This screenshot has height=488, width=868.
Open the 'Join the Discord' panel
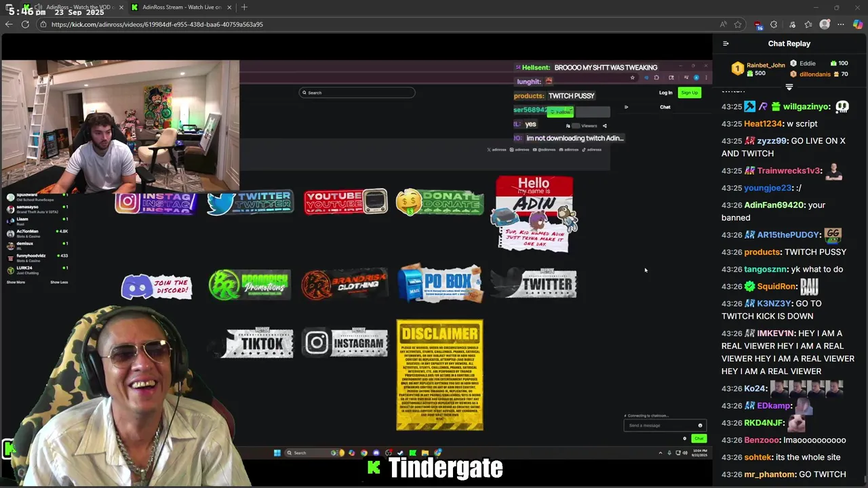click(x=156, y=287)
